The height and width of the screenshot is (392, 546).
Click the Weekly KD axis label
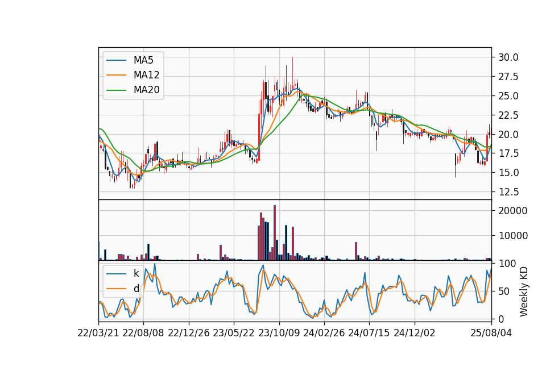[x=523, y=291]
